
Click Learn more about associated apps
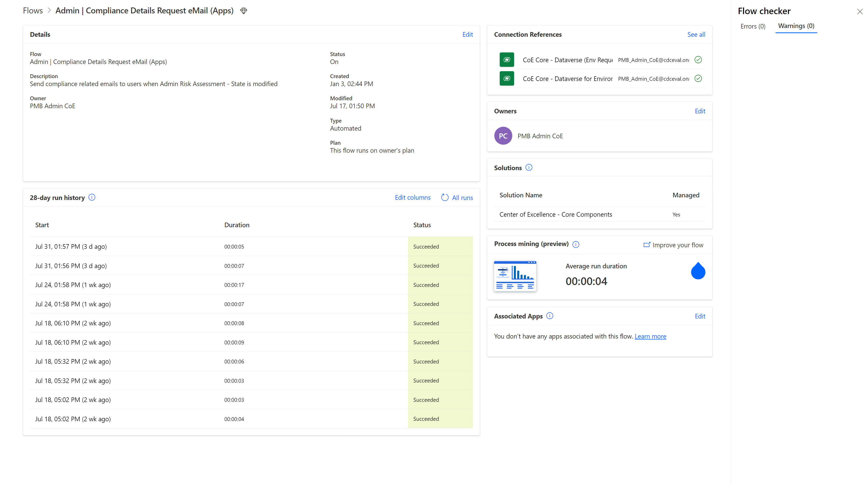click(650, 336)
